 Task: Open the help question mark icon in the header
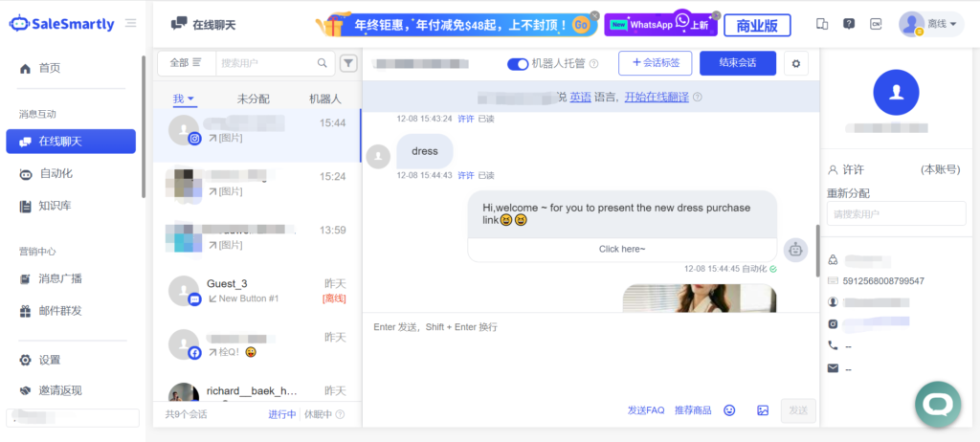pyautogui.click(x=849, y=24)
